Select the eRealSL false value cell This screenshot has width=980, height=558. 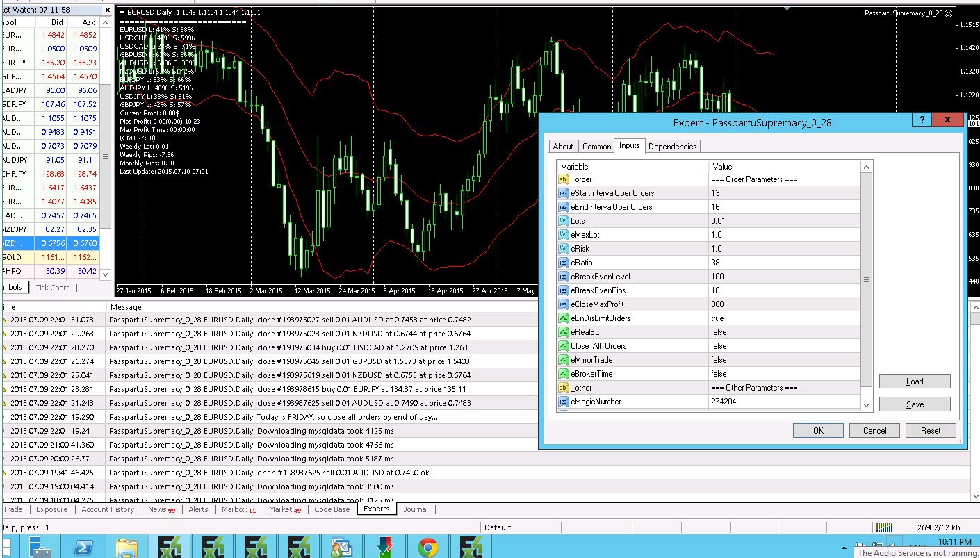tap(784, 332)
